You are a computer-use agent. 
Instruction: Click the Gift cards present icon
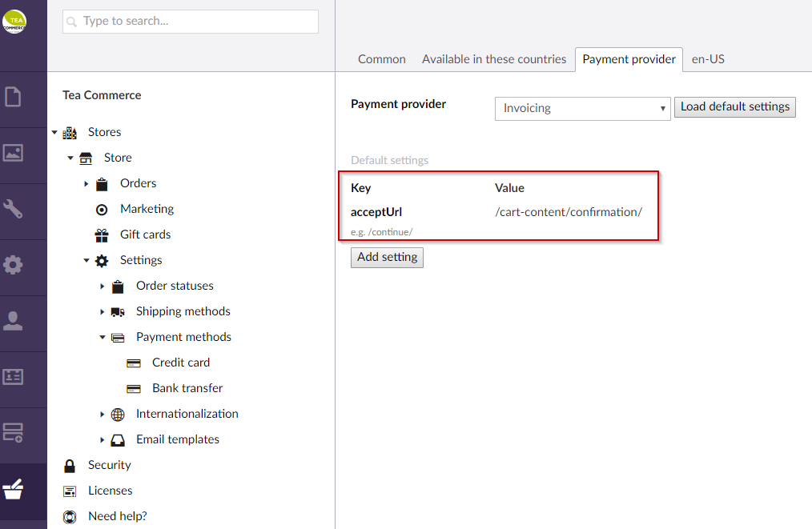(102, 235)
